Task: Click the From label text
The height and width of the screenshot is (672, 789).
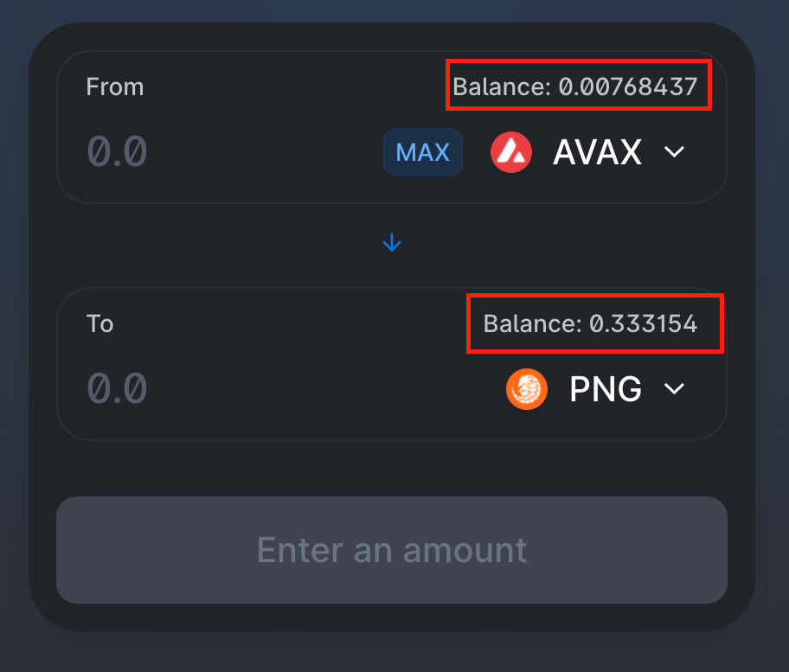Action: pos(114,86)
